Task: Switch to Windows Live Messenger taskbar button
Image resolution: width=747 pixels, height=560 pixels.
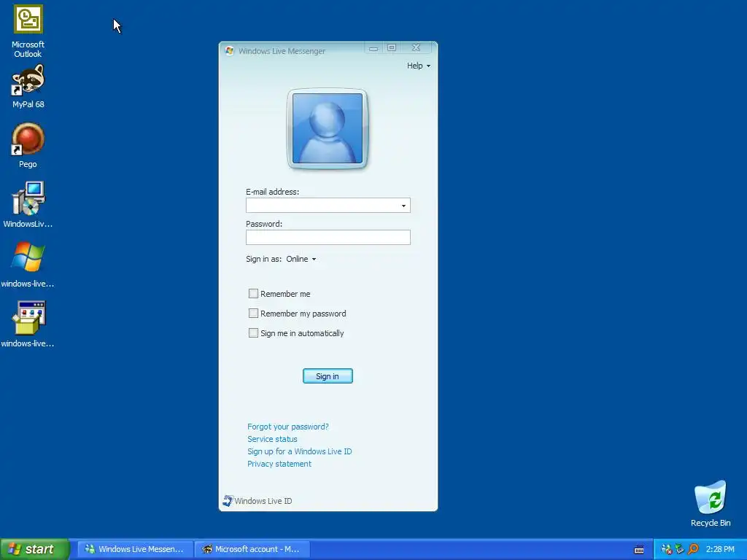Action: coord(135,549)
